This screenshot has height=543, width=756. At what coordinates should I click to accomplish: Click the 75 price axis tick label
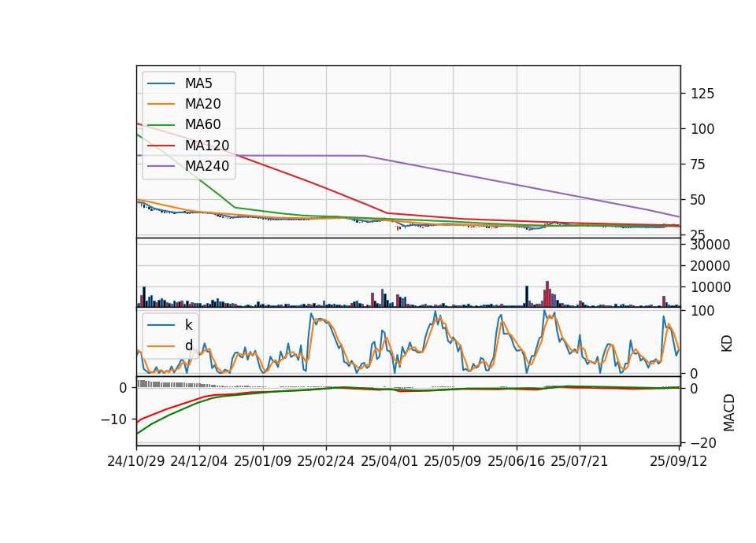click(x=699, y=164)
